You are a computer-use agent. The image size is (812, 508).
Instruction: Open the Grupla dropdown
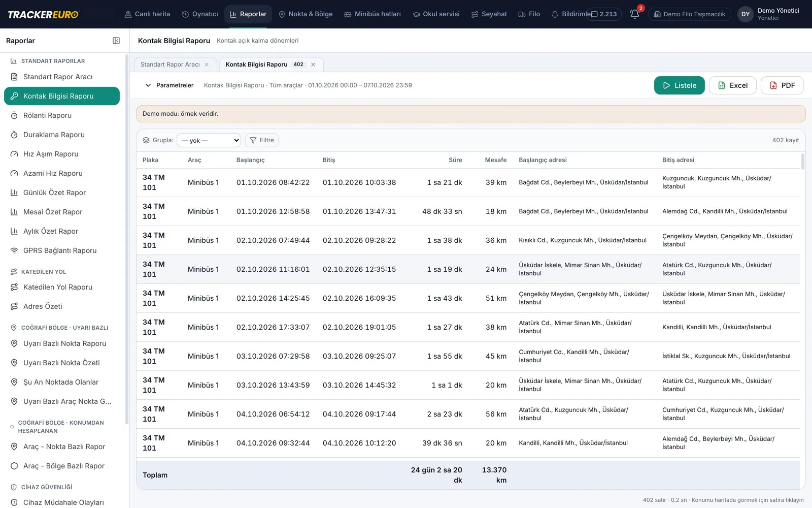pos(209,140)
